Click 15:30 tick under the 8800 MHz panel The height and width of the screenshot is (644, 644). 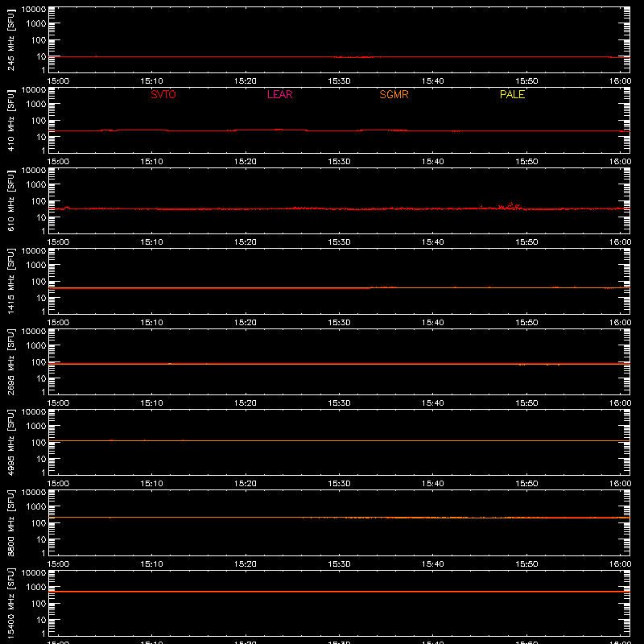[x=339, y=564]
